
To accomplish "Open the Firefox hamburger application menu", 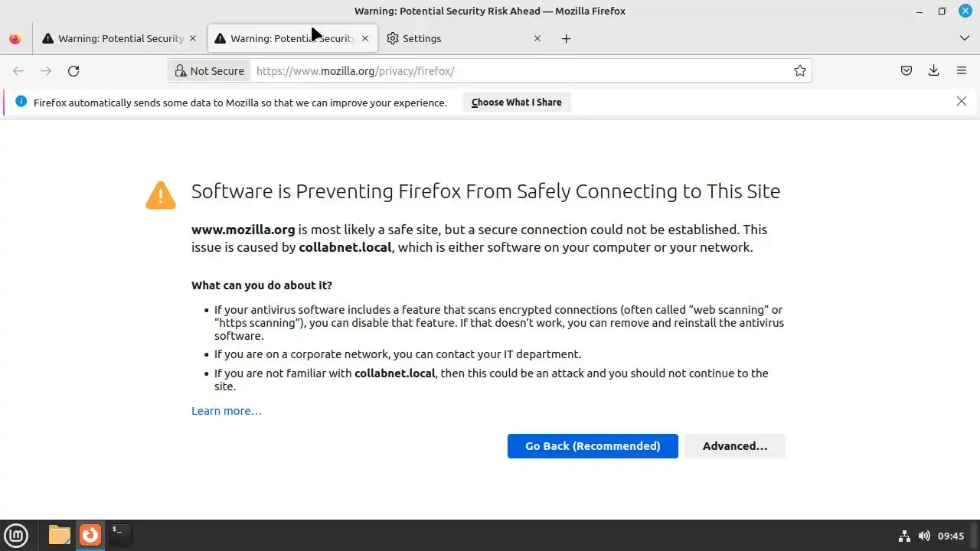I will click(x=962, y=71).
